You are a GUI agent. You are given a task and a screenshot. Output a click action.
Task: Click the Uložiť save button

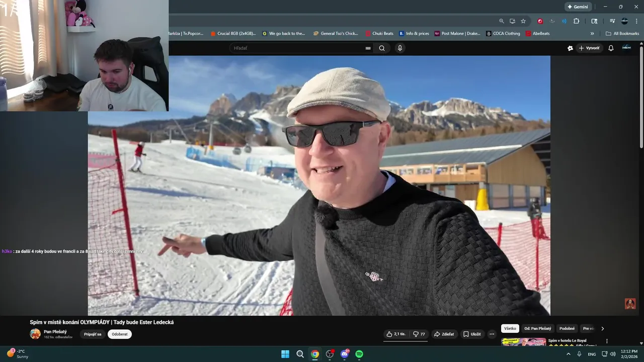pyautogui.click(x=472, y=334)
